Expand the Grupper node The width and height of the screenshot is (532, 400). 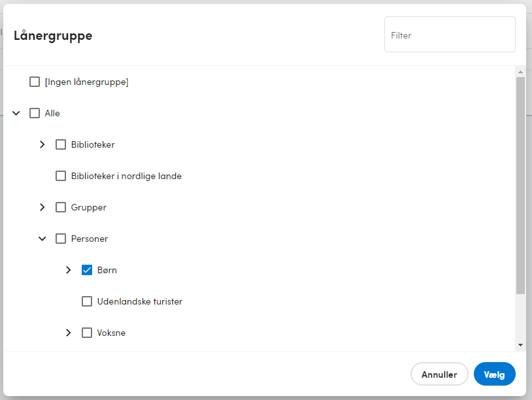coord(42,207)
